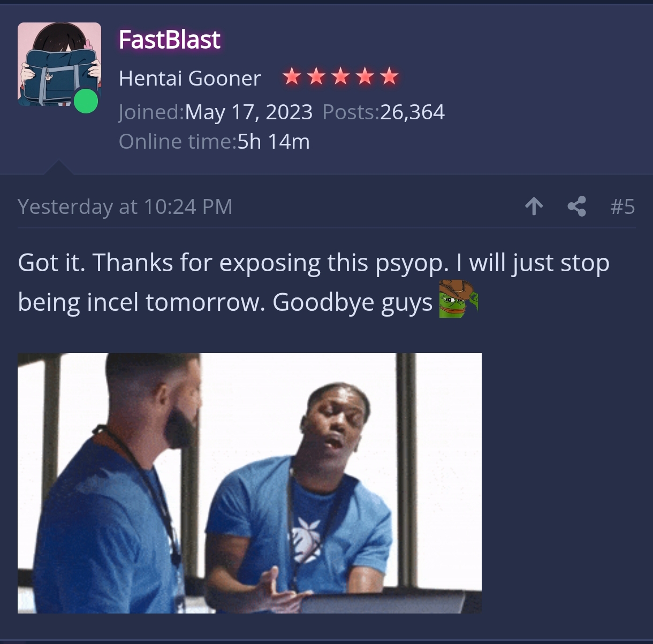The height and width of the screenshot is (644, 653).
Task: Open the #5 post permalink
Action: (x=622, y=206)
